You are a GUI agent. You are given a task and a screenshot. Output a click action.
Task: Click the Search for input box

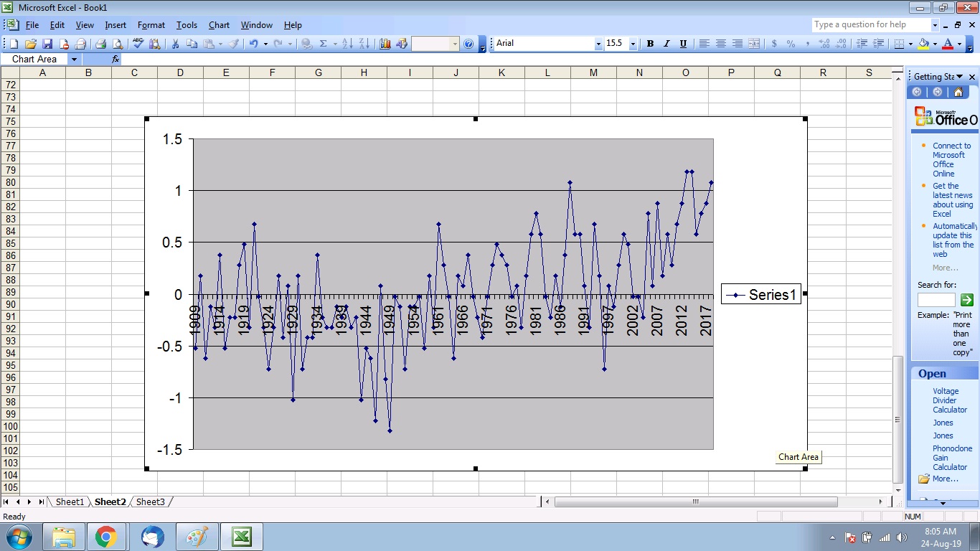pyautogui.click(x=936, y=300)
